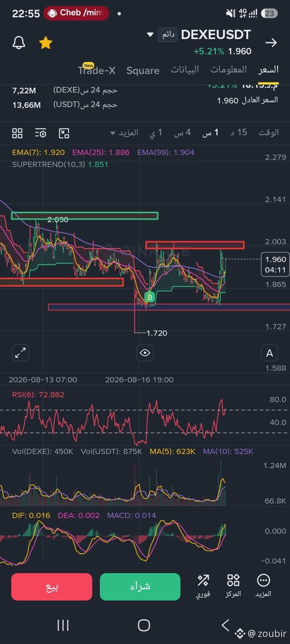
Task: Open the فوري spot trading icon
Action: click(203, 586)
